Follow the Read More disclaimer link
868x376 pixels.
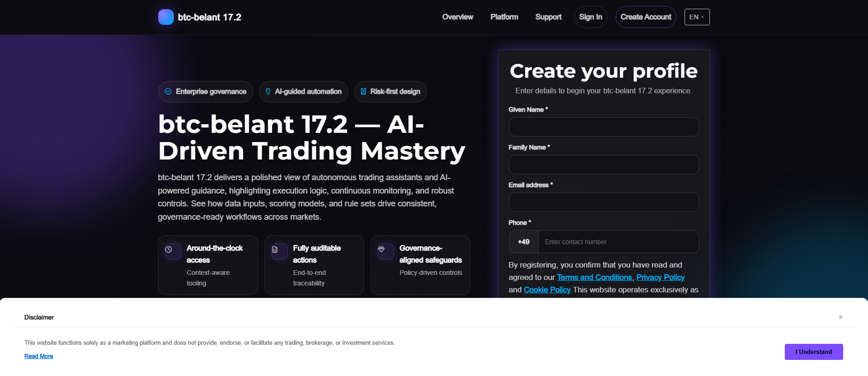click(x=39, y=356)
